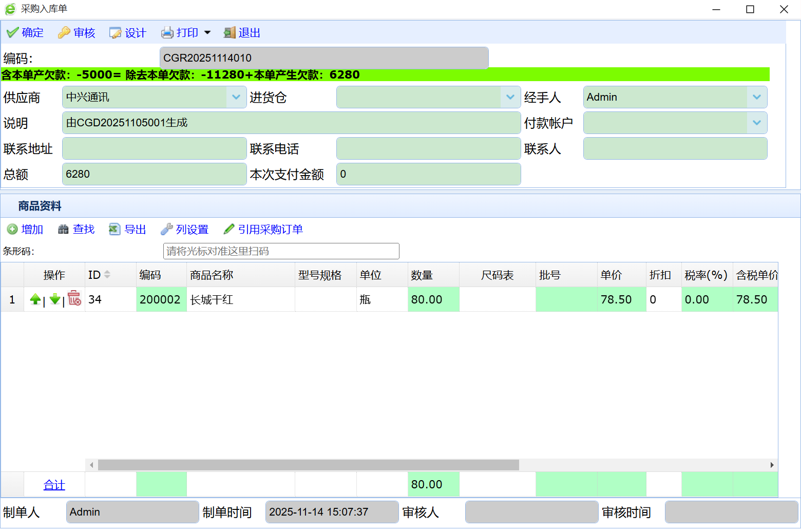Move row up with green arrow

[x=35, y=299]
